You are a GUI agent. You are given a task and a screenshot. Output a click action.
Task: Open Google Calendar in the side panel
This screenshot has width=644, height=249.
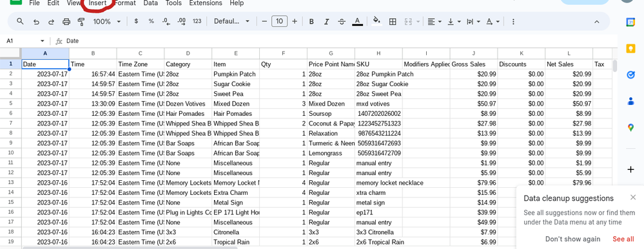click(x=631, y=23)
